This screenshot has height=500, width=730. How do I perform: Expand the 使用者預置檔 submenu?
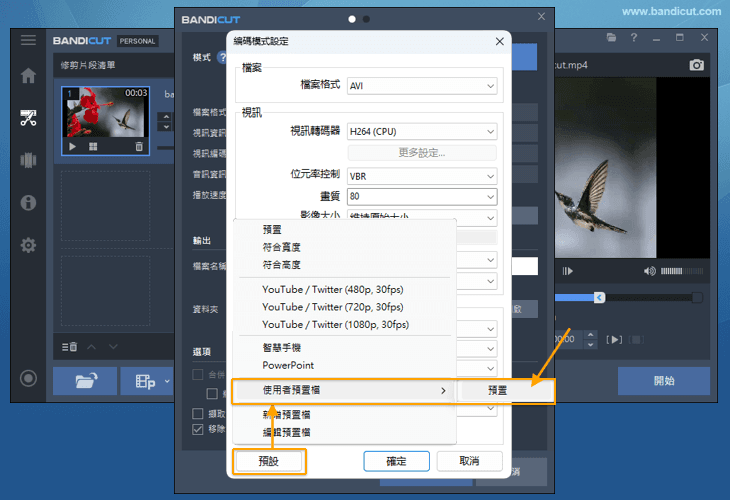(x=344, y=390)
